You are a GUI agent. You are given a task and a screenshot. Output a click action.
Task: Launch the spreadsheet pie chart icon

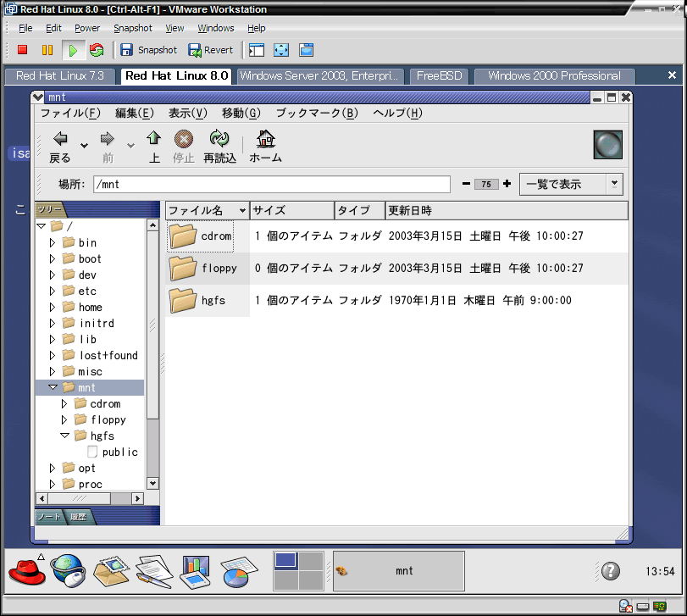click(x=239, y=571)
